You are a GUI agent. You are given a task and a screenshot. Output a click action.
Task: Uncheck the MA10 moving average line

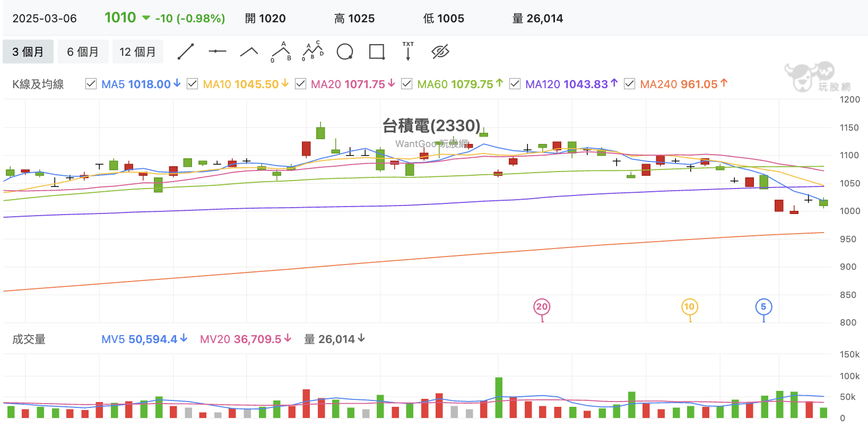(193, 84)
